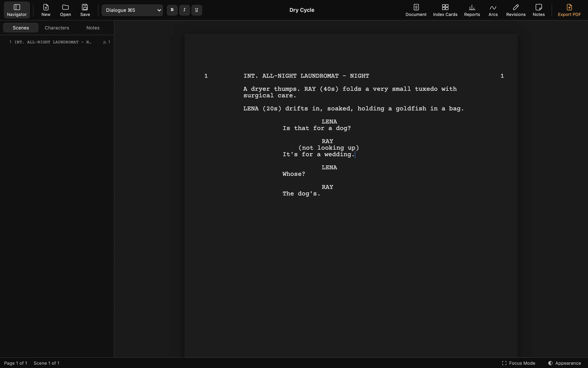Toggle underline formatting
The image size is (588, 368).
click(197, 10)
